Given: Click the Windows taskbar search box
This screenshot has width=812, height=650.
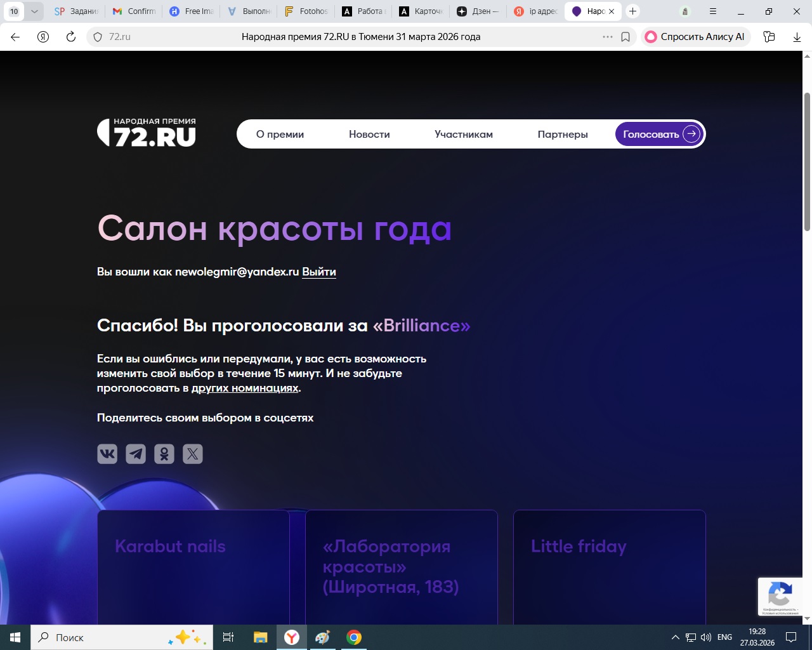Looking at the screenshot, I should click(x=121, y=637).
